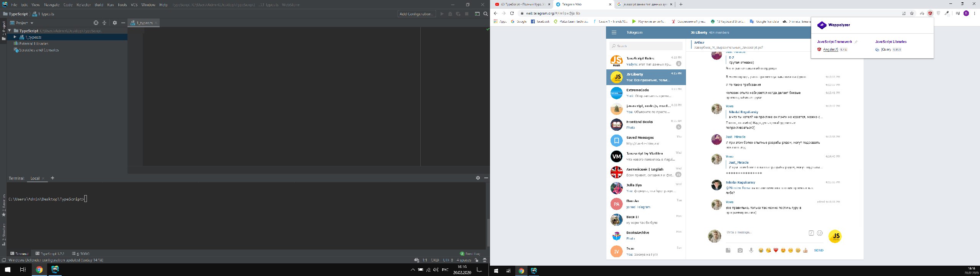
Task: Open Saved Messages chat
Action: pyautogui.click(x=646, y=140)
